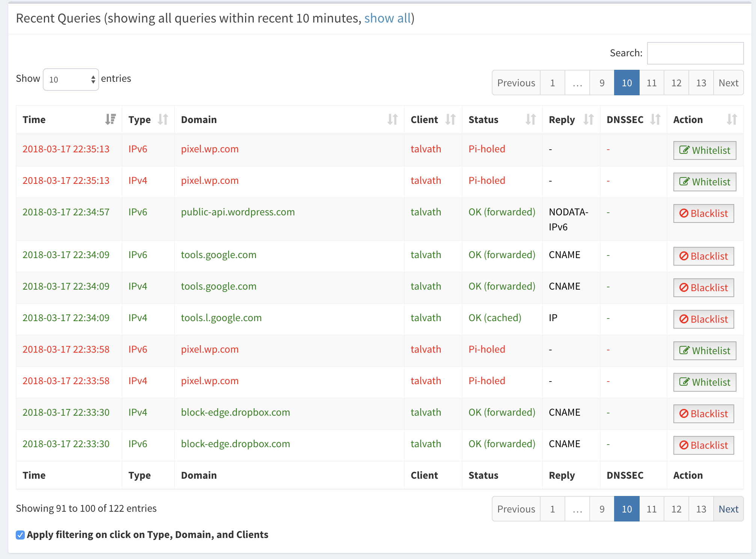Screen dimensions: 756x559
Task: Go to Previous page in bottom pagination
Action: tap(516, 509)
